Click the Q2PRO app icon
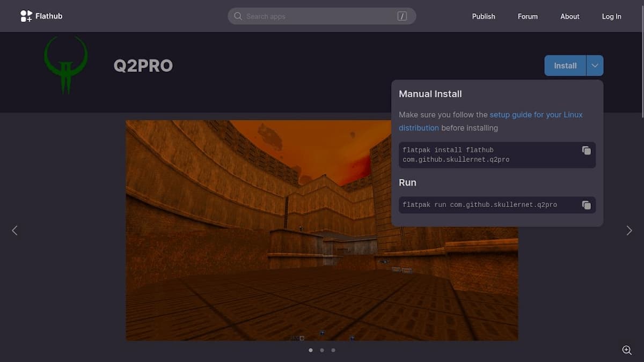This screenshot has height=362, width=644. click(x=65, y=65)
